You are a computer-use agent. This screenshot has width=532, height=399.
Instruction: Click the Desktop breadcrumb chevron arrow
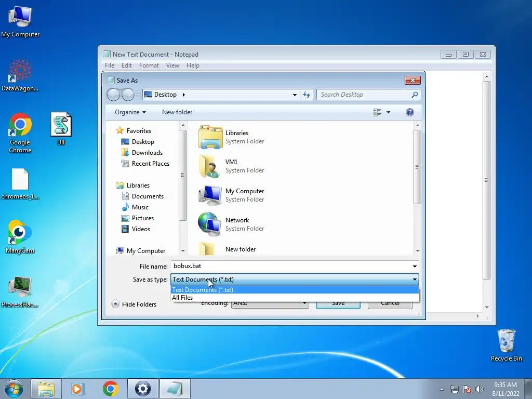[x=183, y=95]
